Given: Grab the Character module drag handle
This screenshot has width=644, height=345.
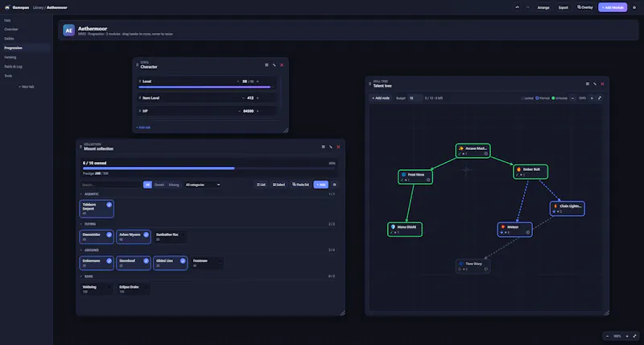Looking at the screenshot, I should [137, 65].
